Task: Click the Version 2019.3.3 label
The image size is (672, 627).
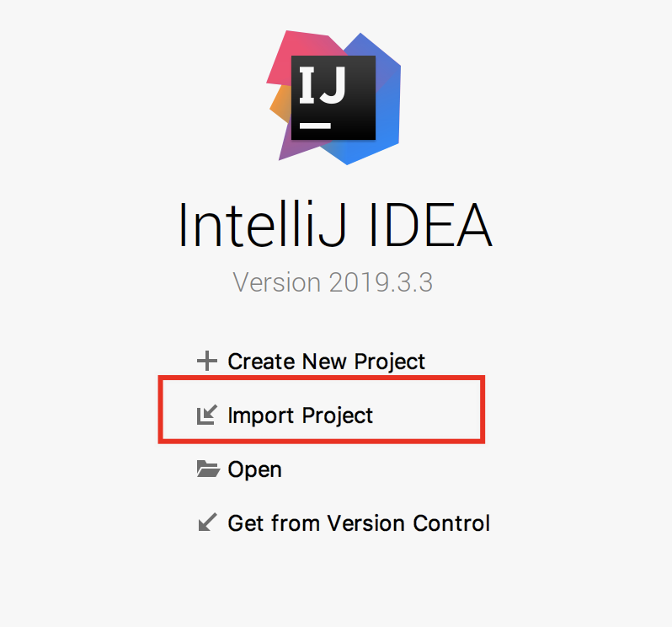Action: (x=333, y=281)
